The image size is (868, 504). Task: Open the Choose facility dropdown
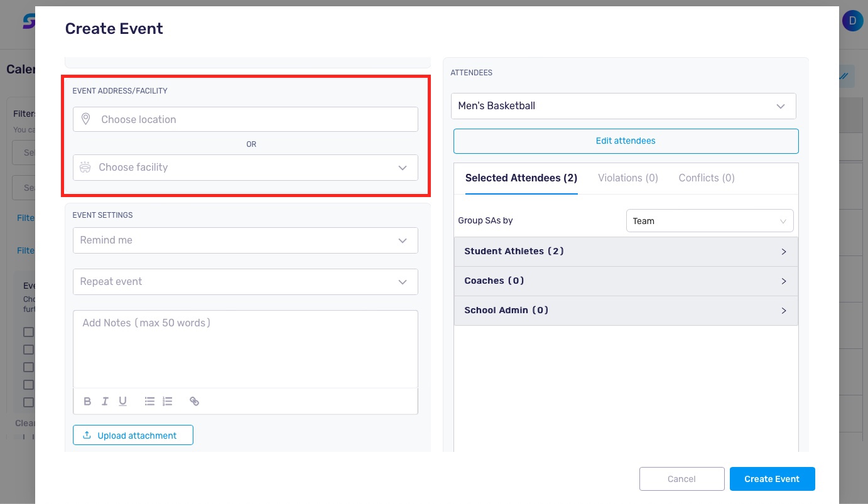pos(246,168)
